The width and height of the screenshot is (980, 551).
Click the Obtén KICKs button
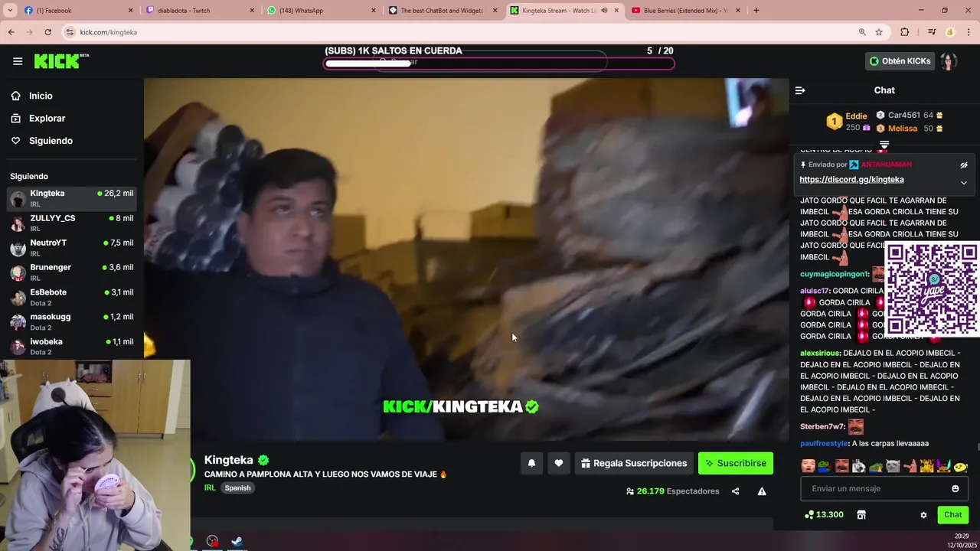coord(900,61)
